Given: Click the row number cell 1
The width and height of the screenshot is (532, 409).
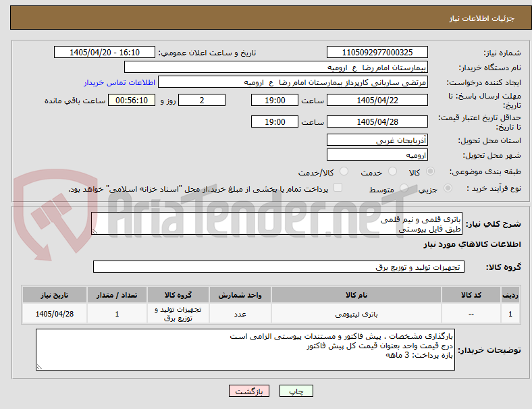Looking at the screenshot, I should pyautogui.click(x=510, y=314).
